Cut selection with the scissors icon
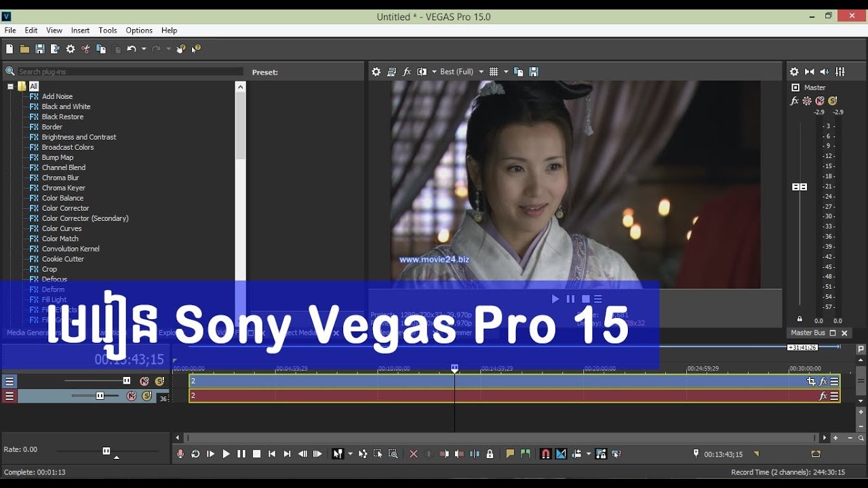Screen dimensions: 868x488 pos(85,49)
